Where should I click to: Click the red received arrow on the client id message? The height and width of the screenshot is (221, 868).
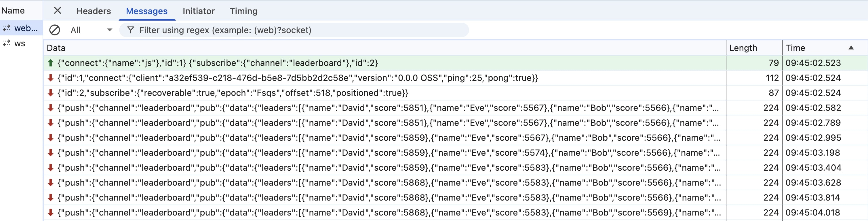(x=51, y=78)
